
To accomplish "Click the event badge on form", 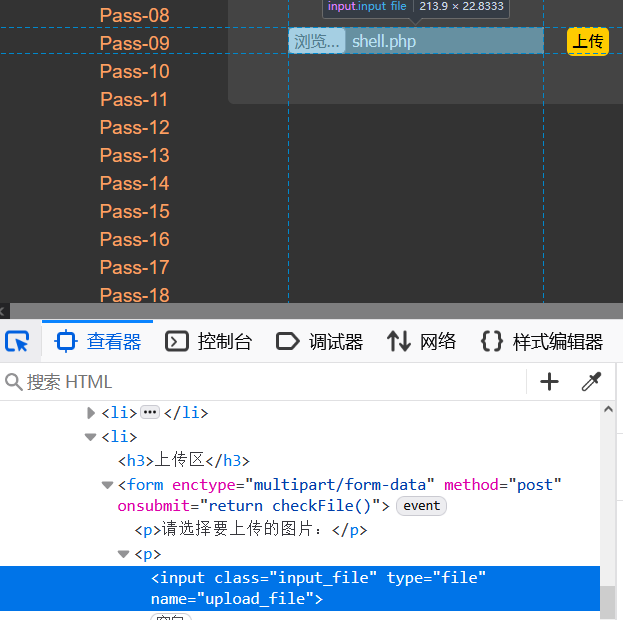I will (x=421, y=506).
